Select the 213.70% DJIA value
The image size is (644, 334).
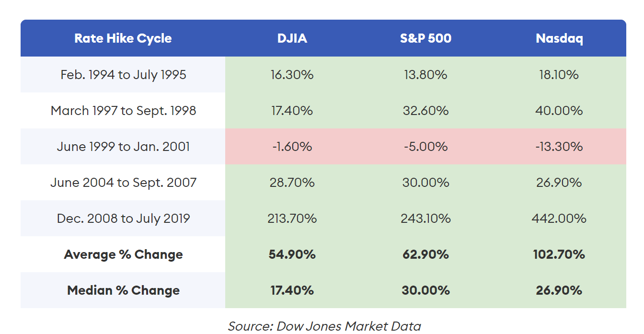tap(292, 219)
